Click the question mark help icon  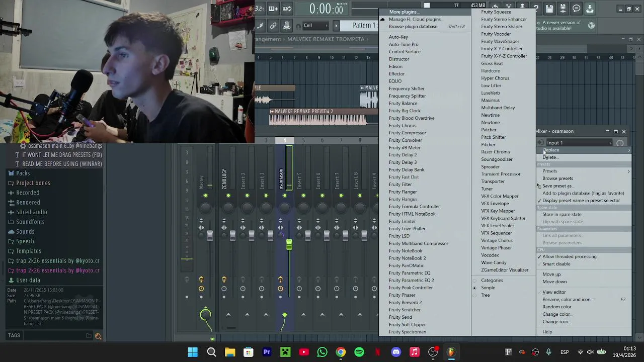[x=536, y=9]
